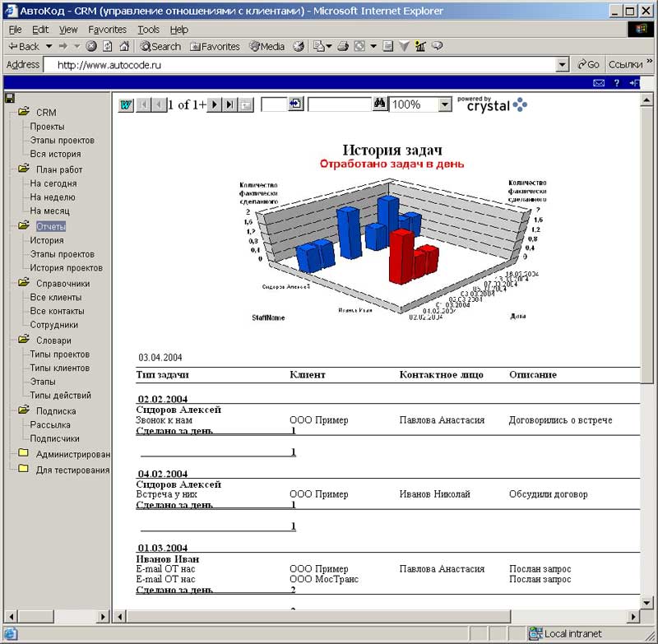Viewport: 658px width, 644px height.
Task: Open the Tools menu
Action: (148, 30)
